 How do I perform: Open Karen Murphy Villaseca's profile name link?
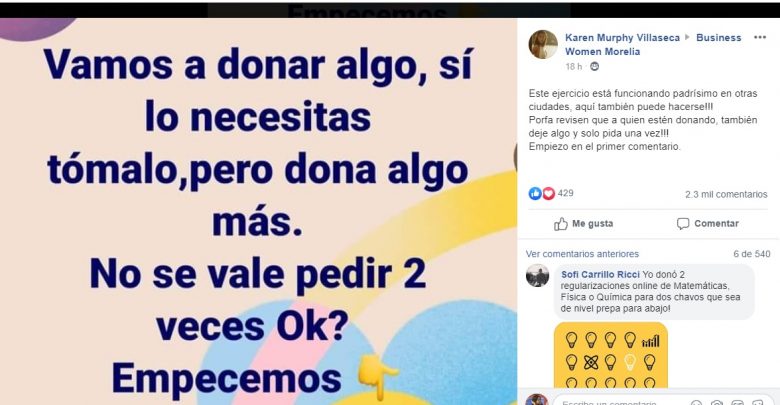622,37
